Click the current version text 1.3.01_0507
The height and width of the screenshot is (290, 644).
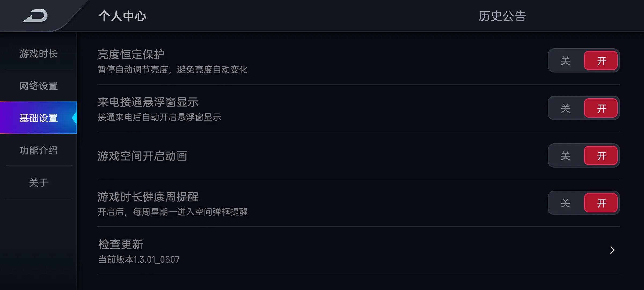138,259
